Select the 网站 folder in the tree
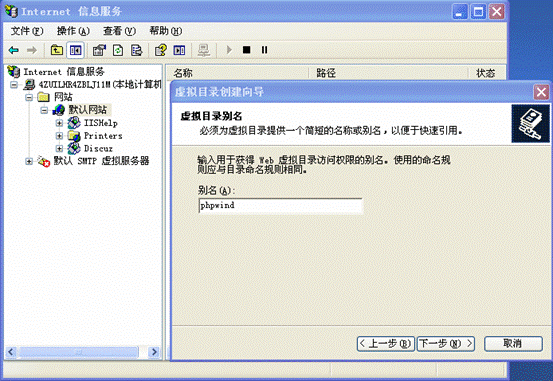This screenshot has height=381, width=553. 63,97
